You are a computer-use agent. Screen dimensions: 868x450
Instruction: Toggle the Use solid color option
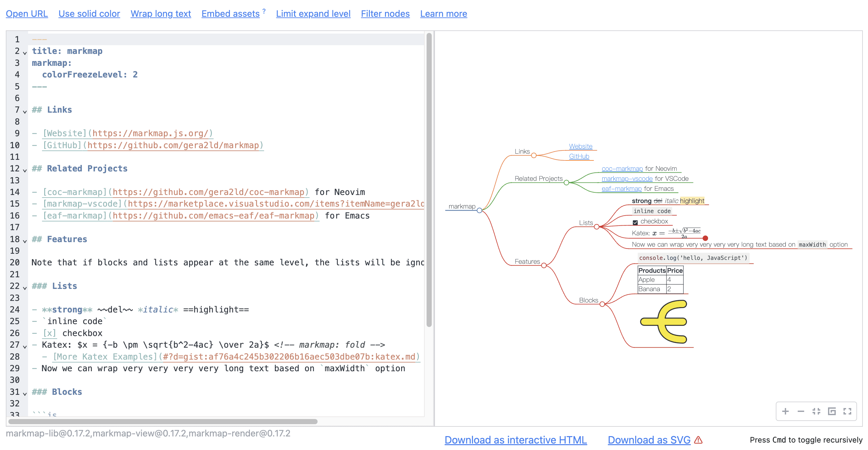coord(89,14)
